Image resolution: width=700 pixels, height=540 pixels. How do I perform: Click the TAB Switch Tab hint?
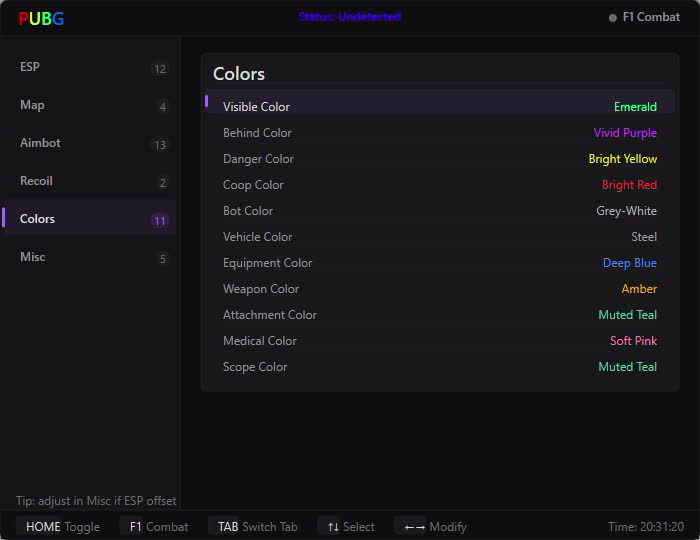(258, 527)
